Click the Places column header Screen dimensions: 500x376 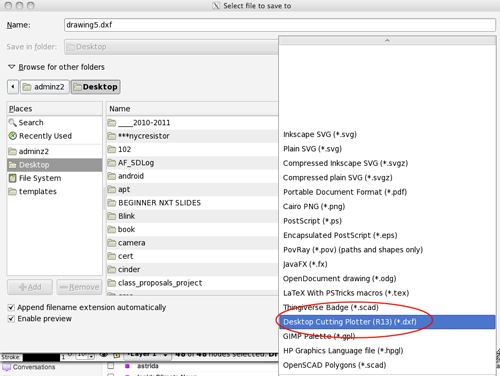coord(55,109)
